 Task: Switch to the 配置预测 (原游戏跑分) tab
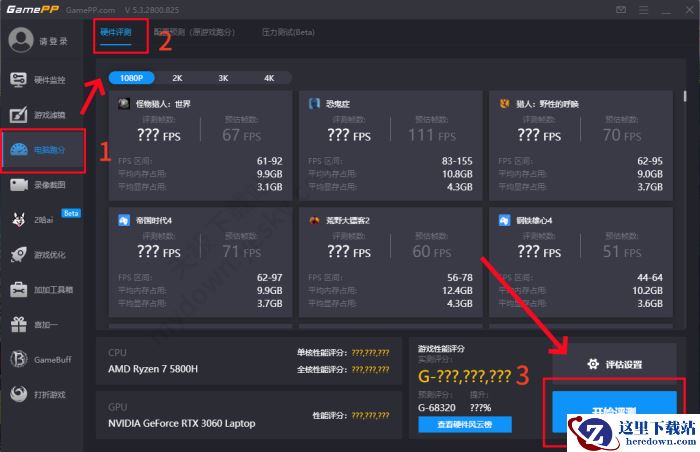click(194, 32)
